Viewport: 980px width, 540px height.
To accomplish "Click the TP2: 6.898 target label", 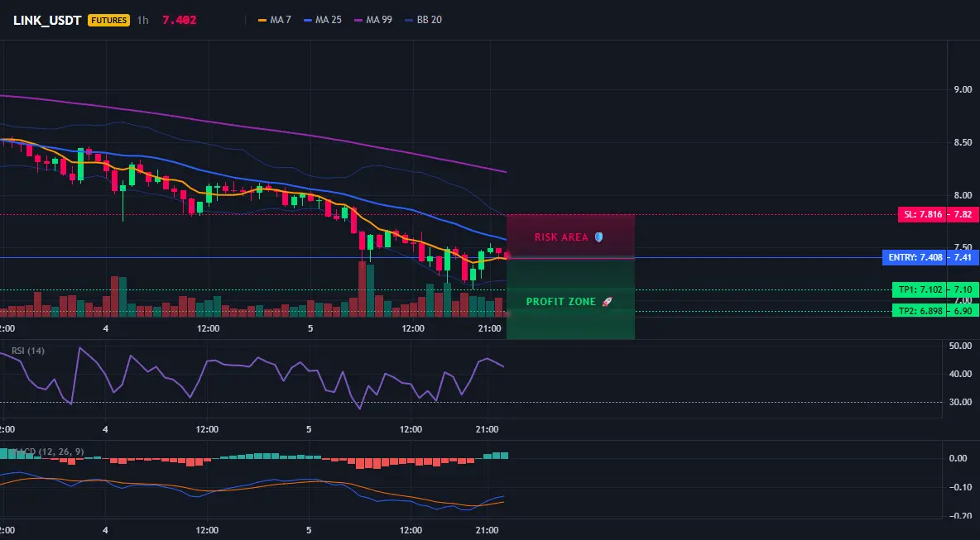I will [919, 311].
